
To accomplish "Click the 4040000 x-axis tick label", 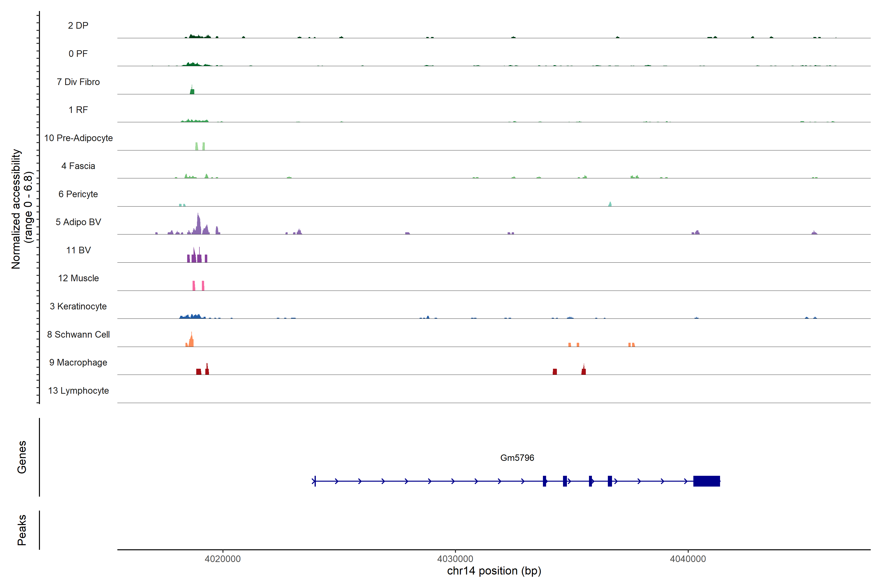I will point(688,559).
